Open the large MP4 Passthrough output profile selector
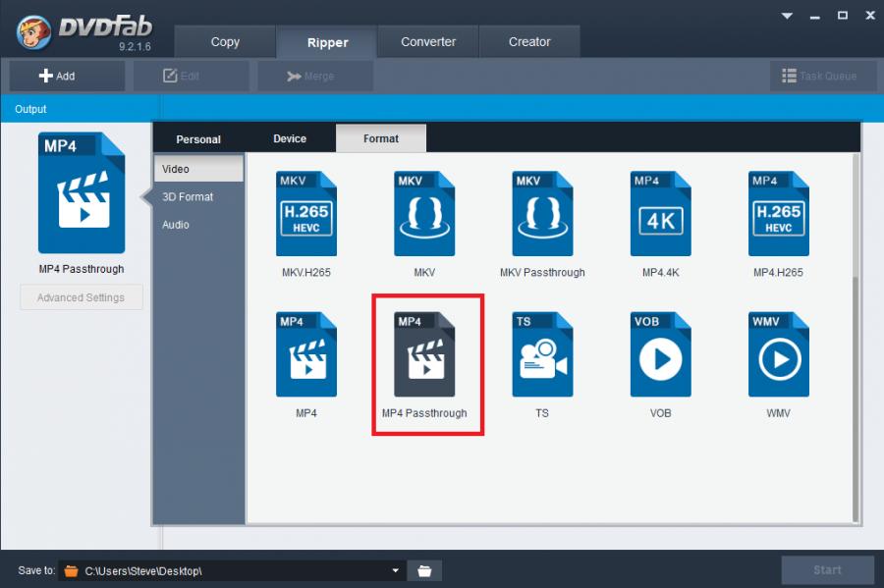 coord(82,194)
